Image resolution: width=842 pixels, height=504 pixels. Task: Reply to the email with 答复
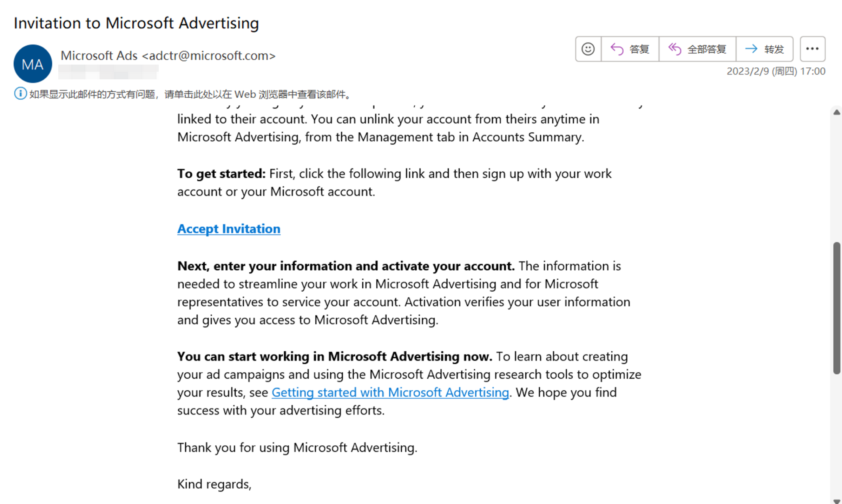coord(630,49)
